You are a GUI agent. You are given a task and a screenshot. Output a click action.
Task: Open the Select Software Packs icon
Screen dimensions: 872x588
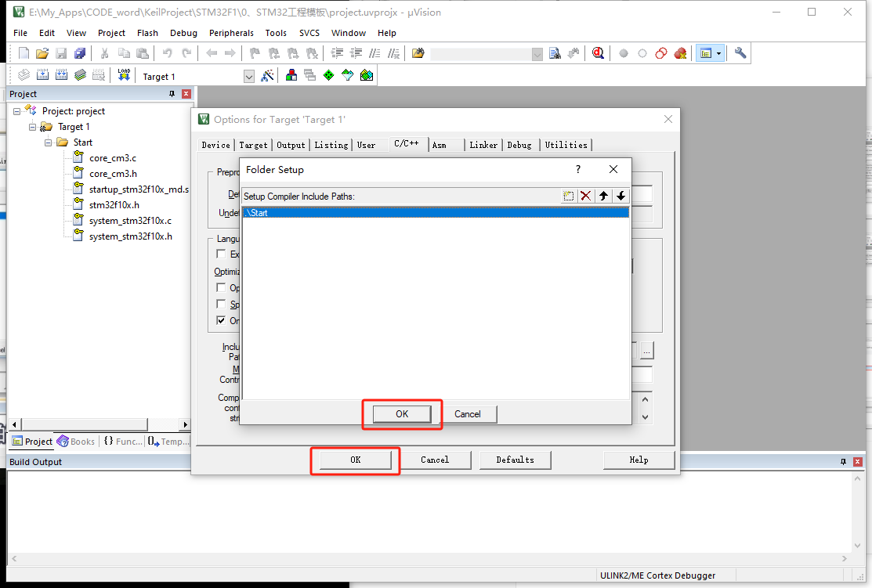(348, 76)
